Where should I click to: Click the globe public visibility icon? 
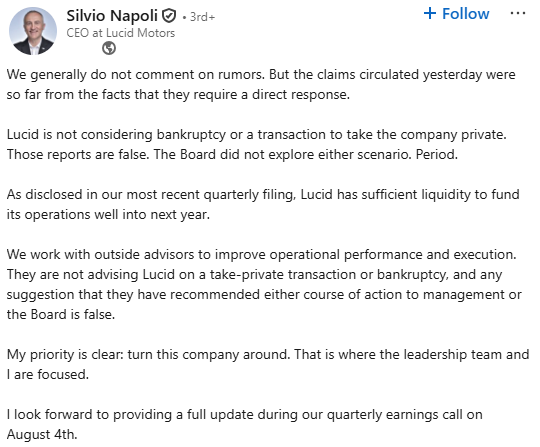109,48
